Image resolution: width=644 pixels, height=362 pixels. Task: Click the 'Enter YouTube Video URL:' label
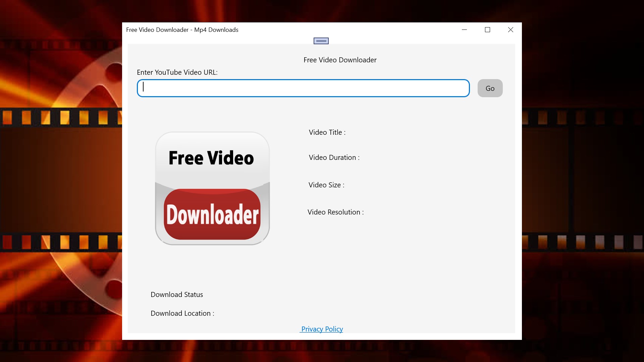[177, 72]
